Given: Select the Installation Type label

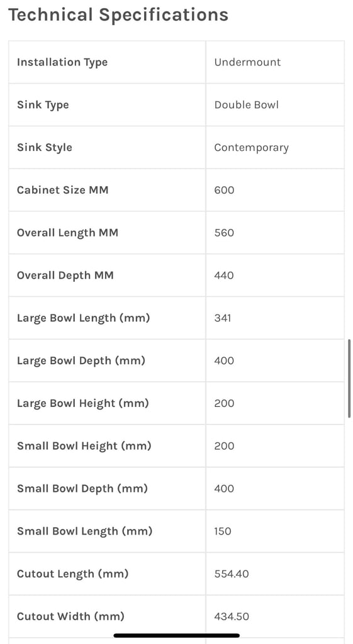Looking at the screenshot, I should point(62,62).
